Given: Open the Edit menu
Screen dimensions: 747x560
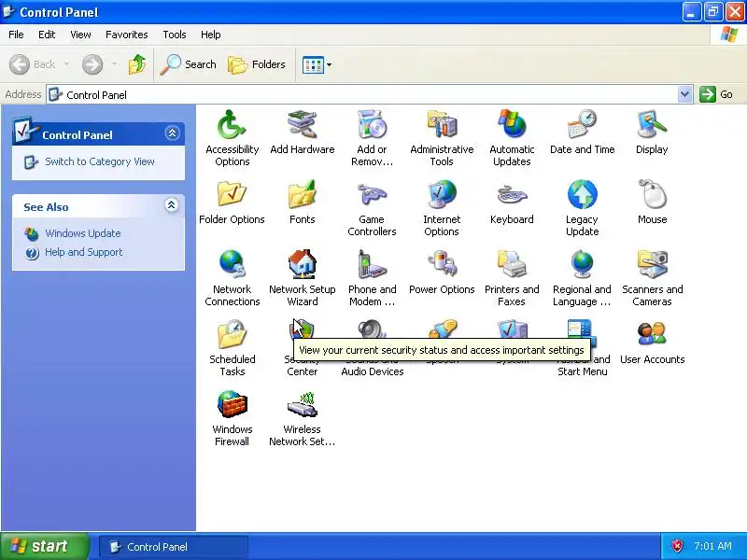Looking at the screenshot, I should [47, 35].
